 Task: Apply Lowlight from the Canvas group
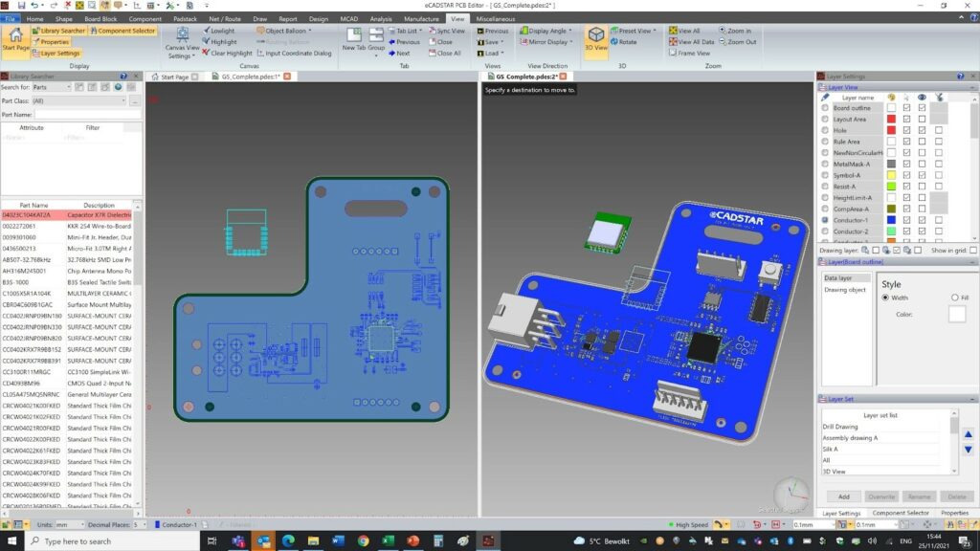pos(218,31)
